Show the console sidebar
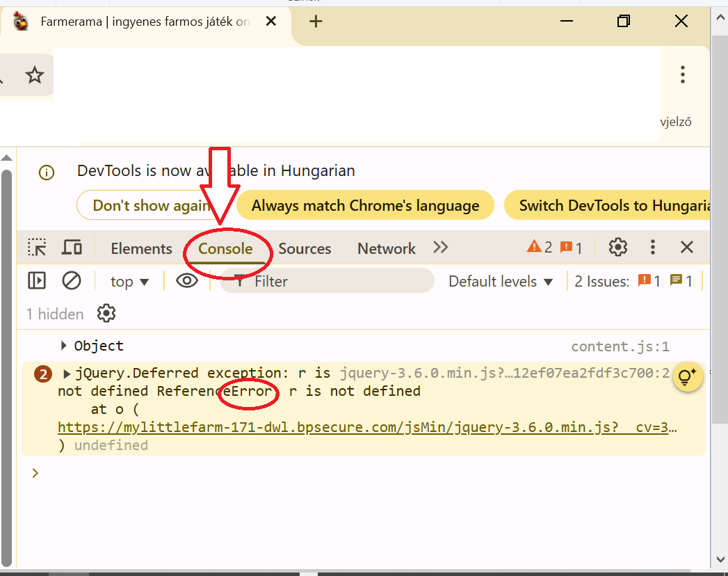 36,281
